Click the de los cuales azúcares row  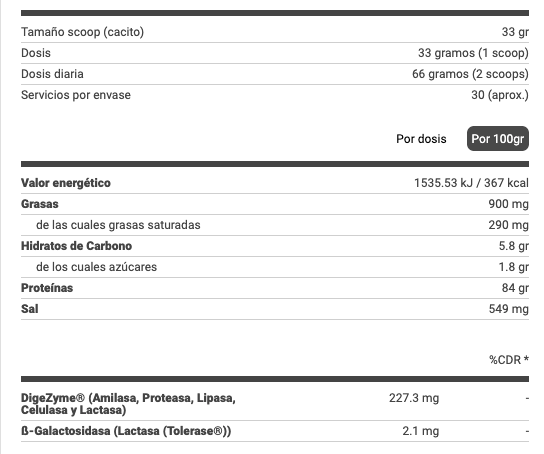pos(275,267)
